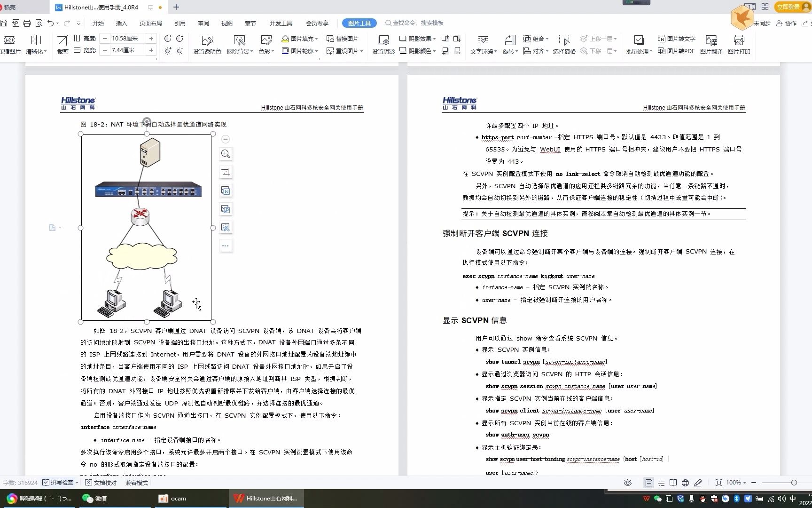
Task: Open the 页面布局 Page Layout tab
Action: (150, 23)
